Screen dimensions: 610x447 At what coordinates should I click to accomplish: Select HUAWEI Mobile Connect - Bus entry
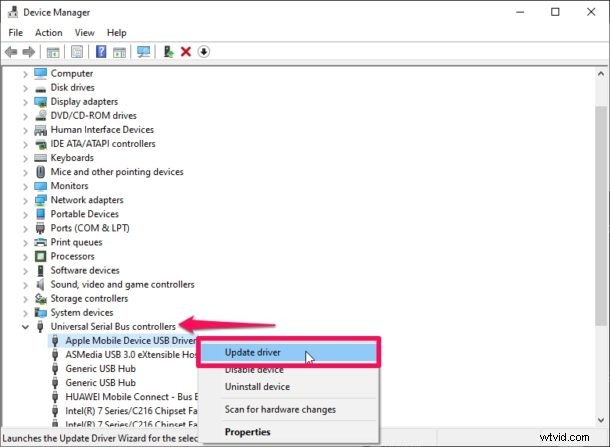coord(132,397)
